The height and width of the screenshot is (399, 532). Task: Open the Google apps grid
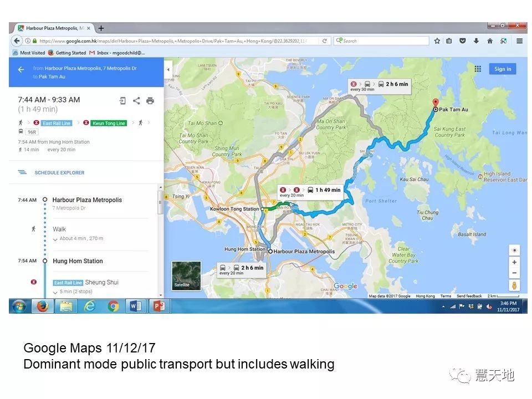(x=478, y=69)
